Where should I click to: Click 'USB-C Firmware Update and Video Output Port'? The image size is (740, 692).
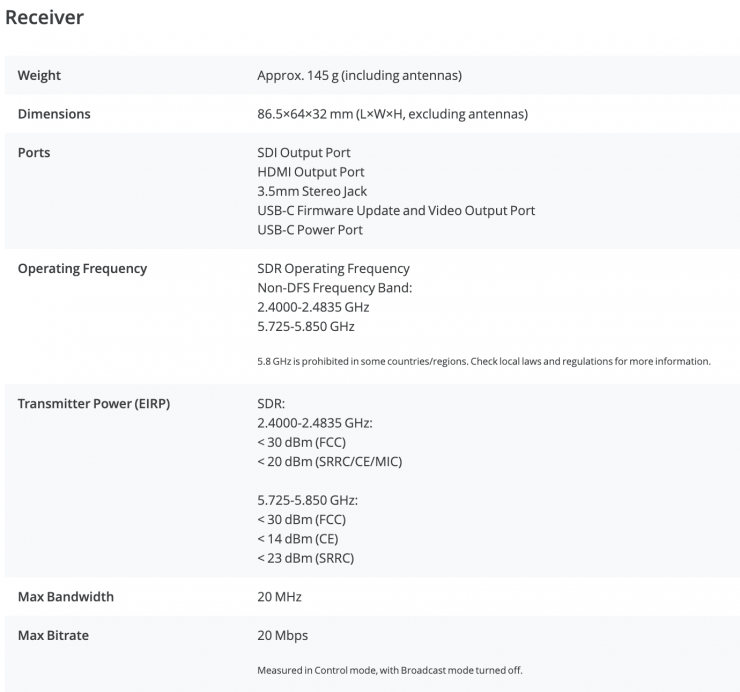396,210
